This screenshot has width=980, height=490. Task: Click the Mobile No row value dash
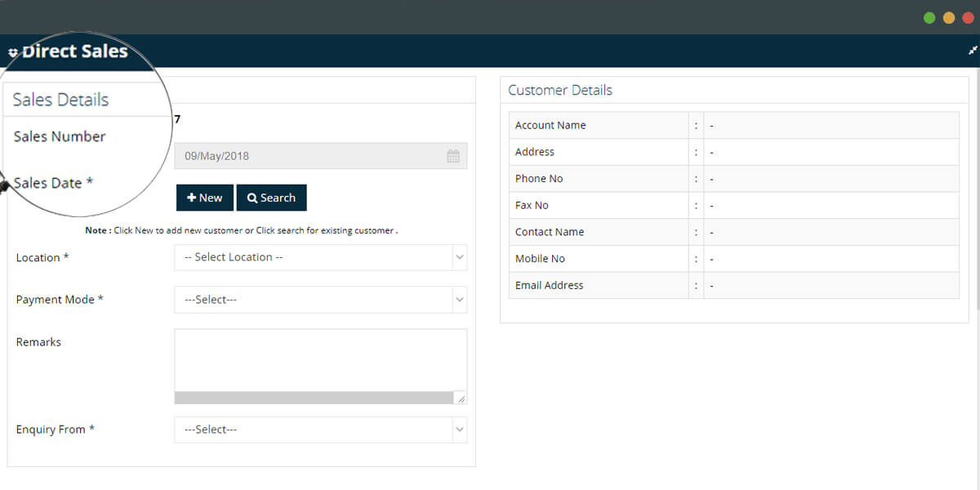point(710,258)
